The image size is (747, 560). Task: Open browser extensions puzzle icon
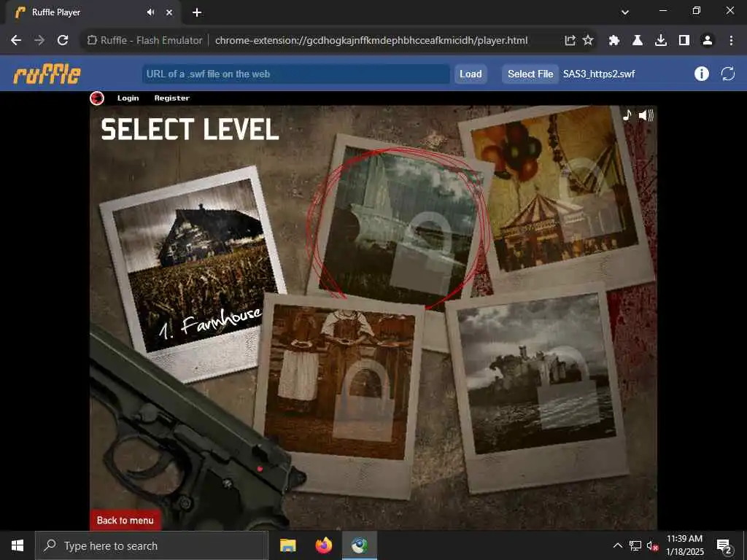tap(614, 41)
